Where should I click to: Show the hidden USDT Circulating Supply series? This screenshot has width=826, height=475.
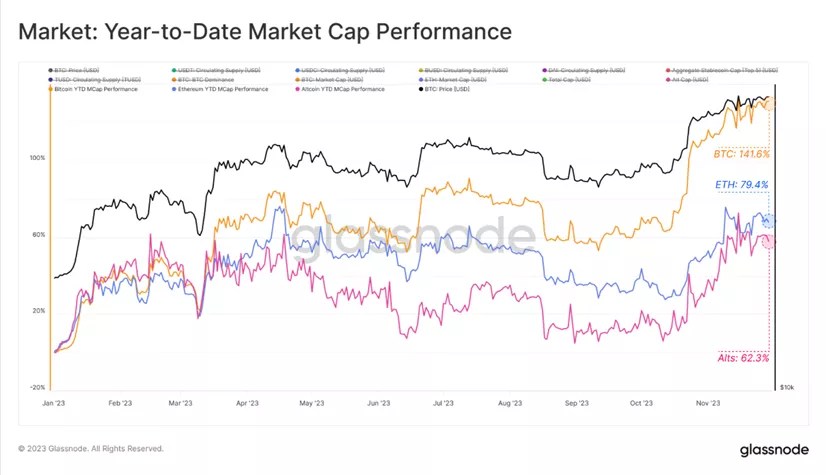[215, 70]
